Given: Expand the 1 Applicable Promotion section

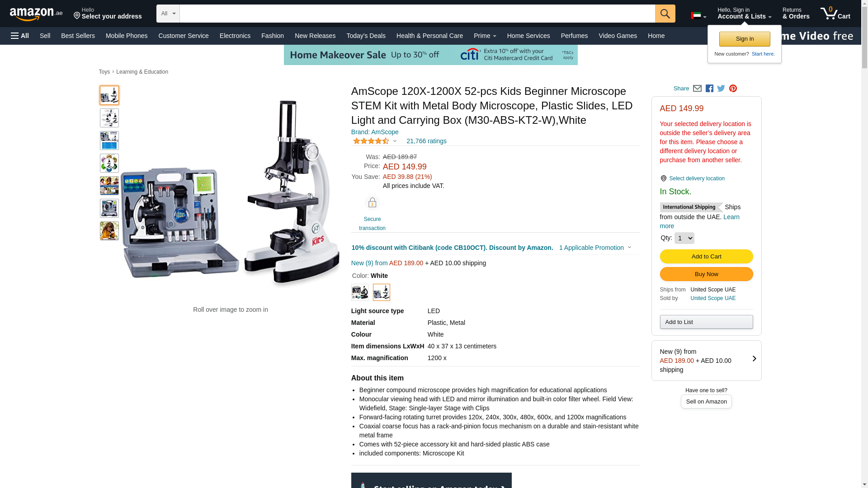Looking at the screenshot, I should [x=595, y=248].
